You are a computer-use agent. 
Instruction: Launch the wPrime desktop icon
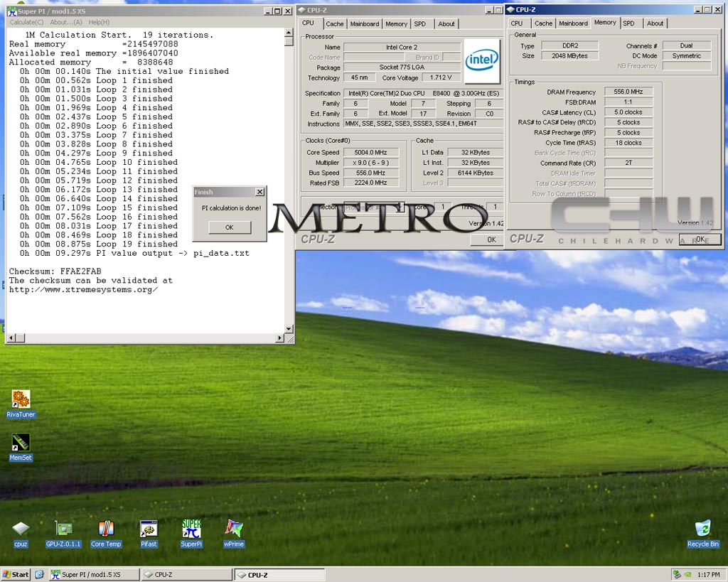(233, 534)
